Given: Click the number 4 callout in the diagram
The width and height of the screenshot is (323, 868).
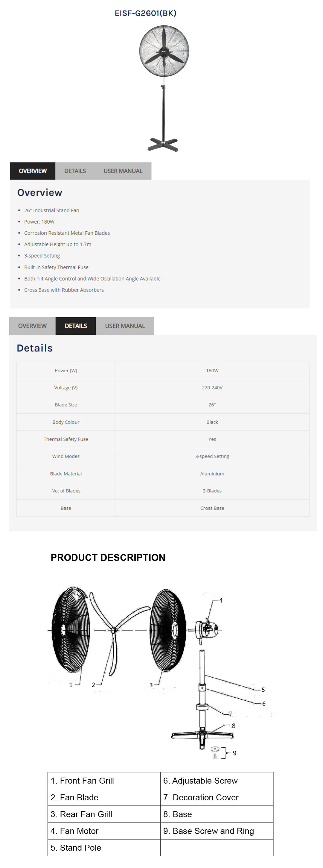Looking at the screenshot, I should coord(221,600).
